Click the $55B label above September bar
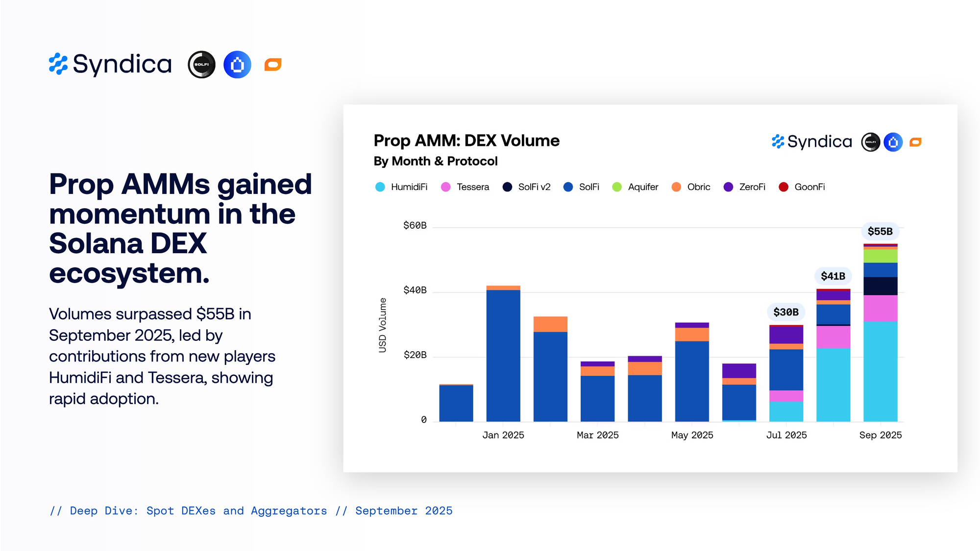 coord(880,231)
